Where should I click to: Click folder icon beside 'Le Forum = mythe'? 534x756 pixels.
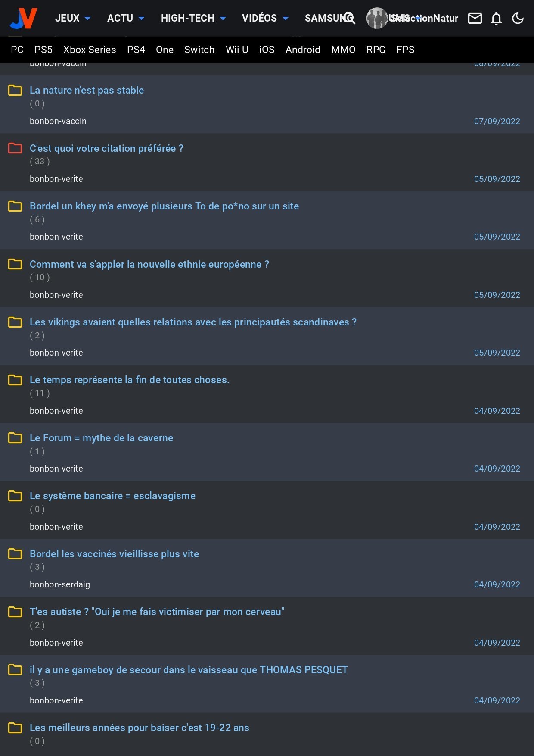point(15,438)
